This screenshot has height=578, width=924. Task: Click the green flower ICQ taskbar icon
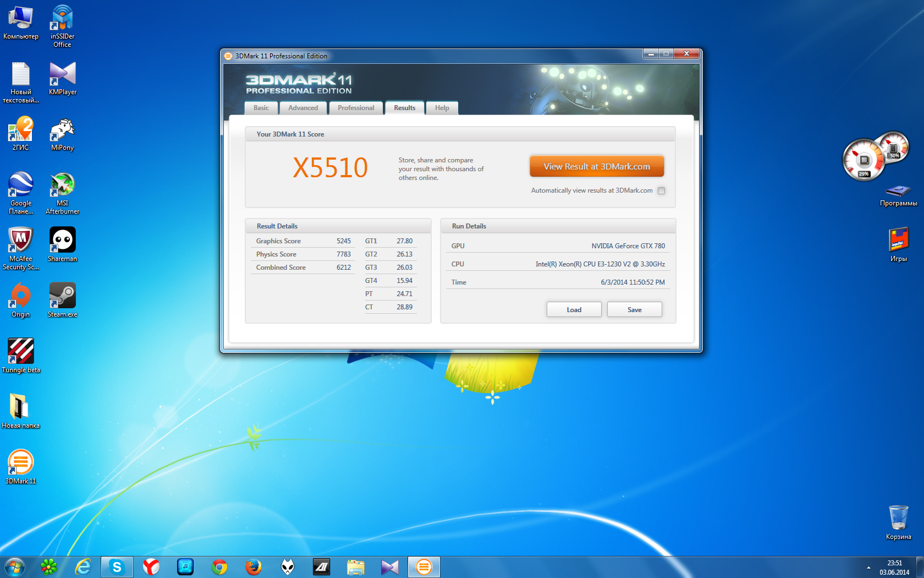coord(49,567)
